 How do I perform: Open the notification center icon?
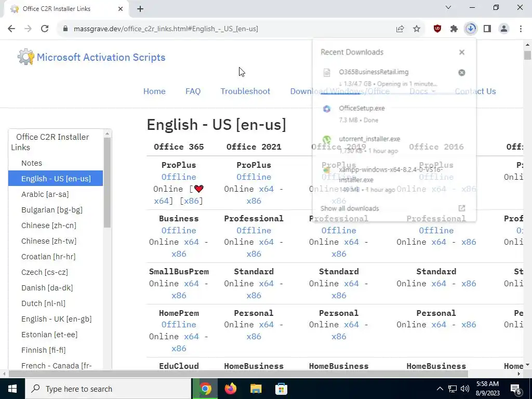click(516, 389)
